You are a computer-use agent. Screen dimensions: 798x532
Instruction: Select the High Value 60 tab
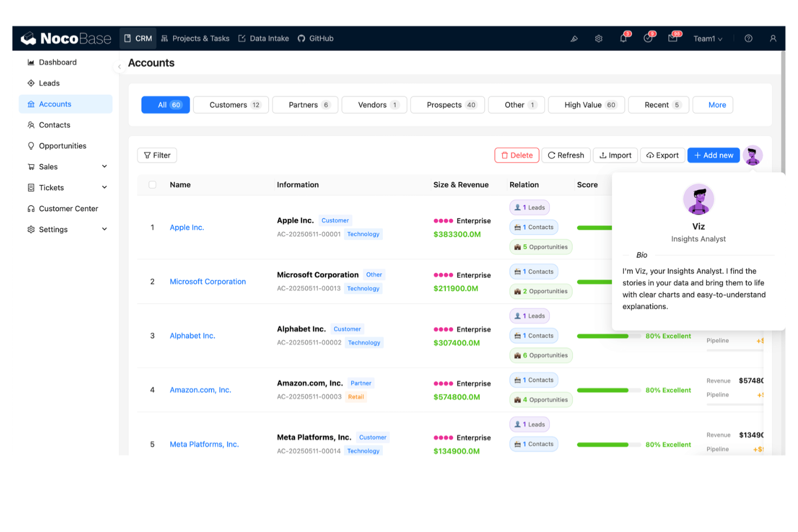(587, 105)
